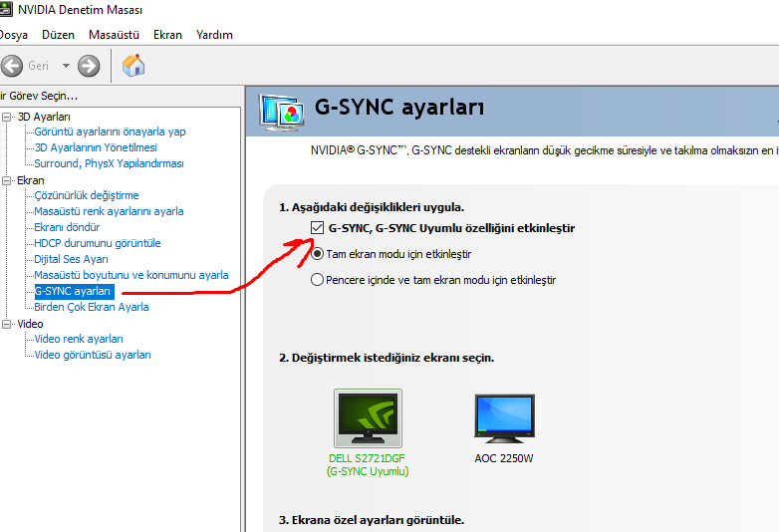The image size is (779, 532).
Task: Select Tam ekran modu için etkinleştir
Action: (317, 254)
